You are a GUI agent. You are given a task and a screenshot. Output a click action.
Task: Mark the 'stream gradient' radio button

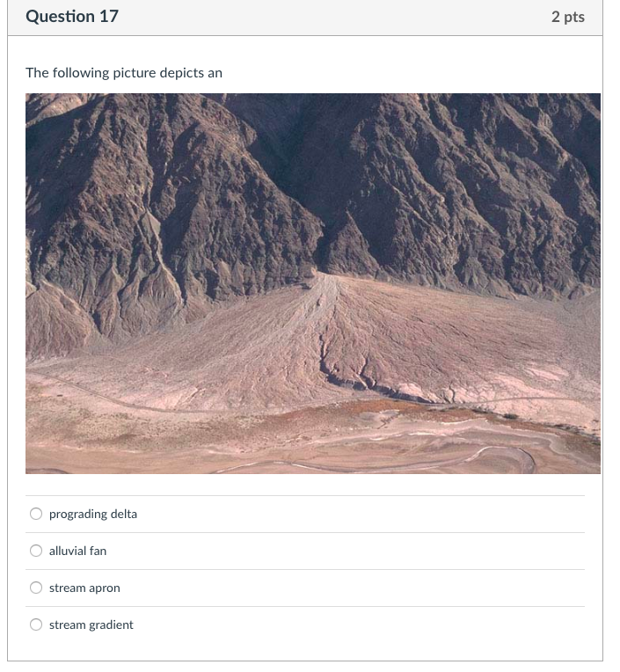[36, 625]
